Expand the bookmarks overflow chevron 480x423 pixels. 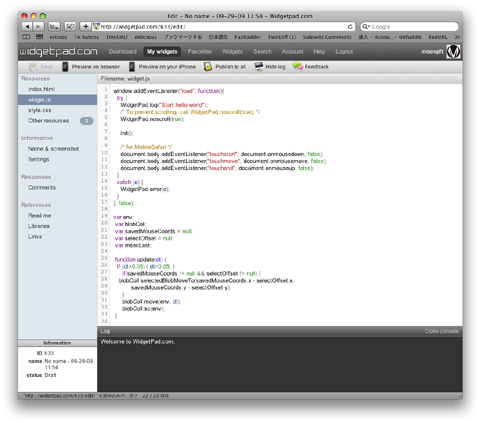click(457, 37)
